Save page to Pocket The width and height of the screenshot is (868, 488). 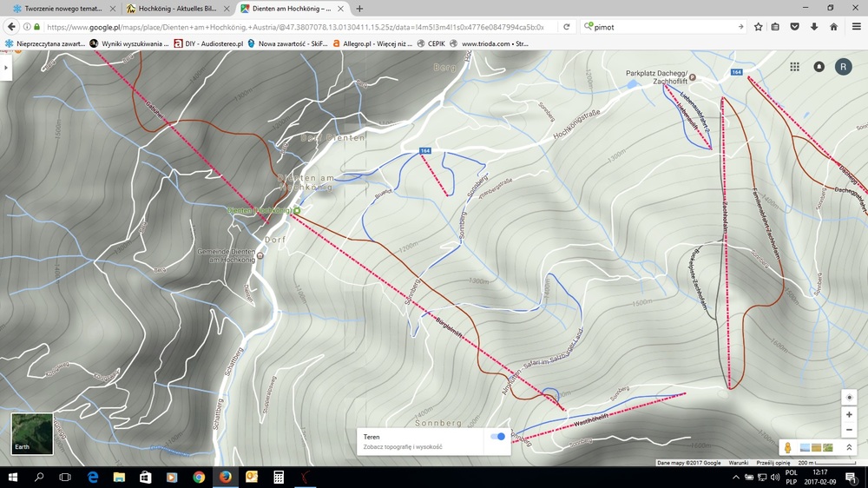click(x=794, y=27)
